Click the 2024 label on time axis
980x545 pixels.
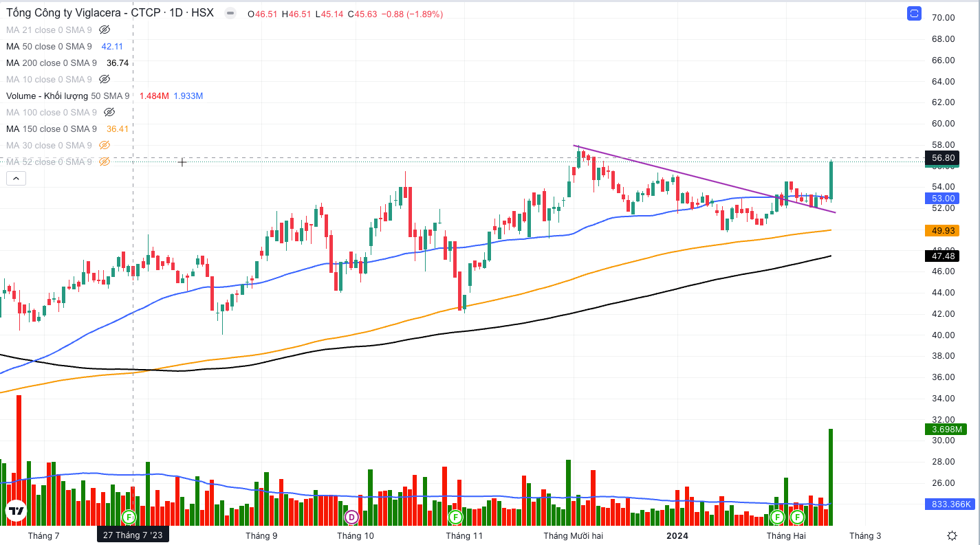[x=677, y=535]
